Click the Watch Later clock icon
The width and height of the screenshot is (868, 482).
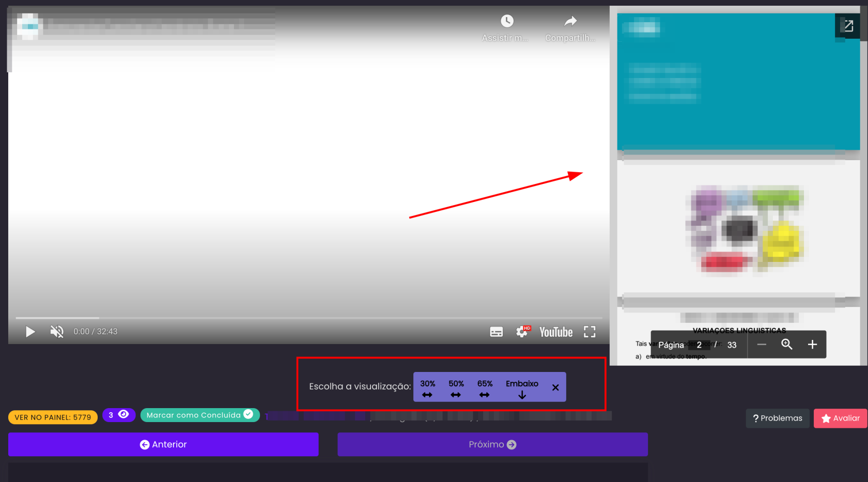coord(507,21)
